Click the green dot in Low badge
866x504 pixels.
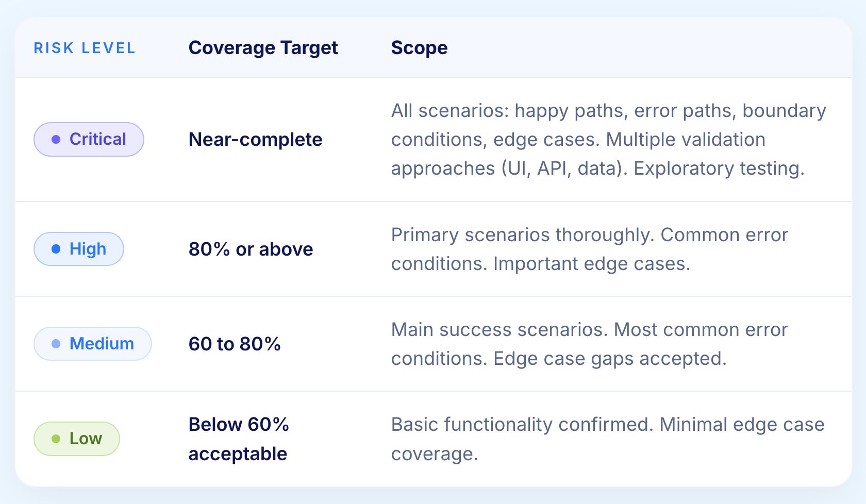click(56, 439)
